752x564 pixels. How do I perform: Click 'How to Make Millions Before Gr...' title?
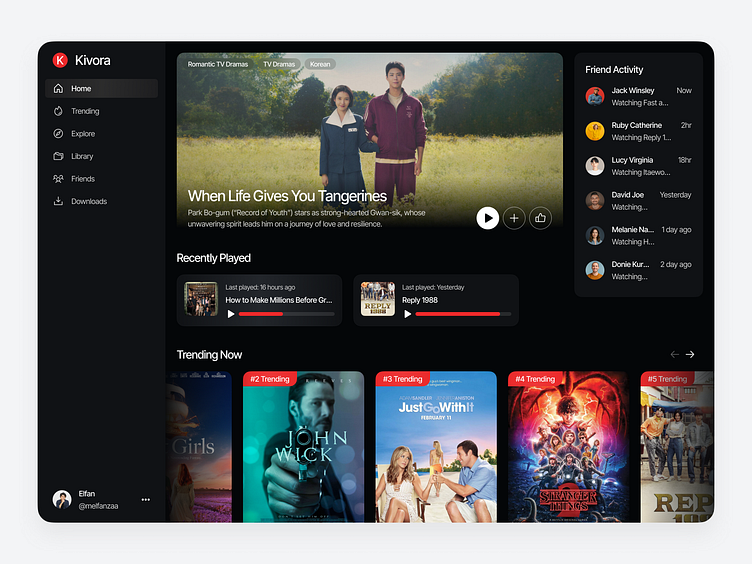coord(279,300)
